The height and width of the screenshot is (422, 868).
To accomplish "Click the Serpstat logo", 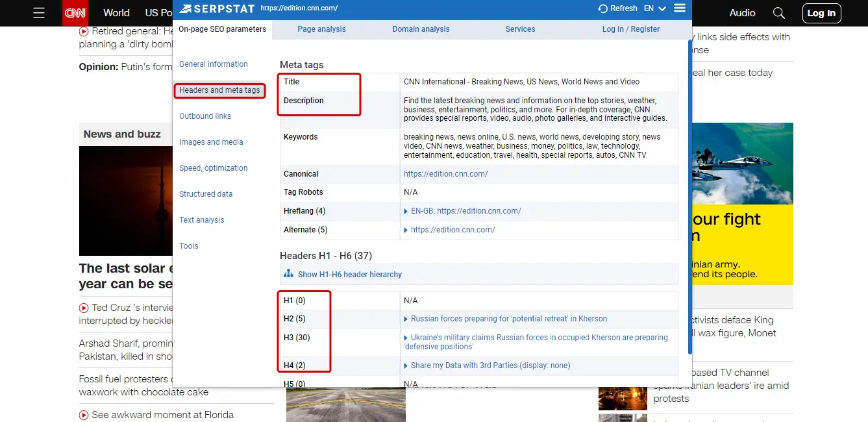I will pyautogui.click(x=217, y=8).
